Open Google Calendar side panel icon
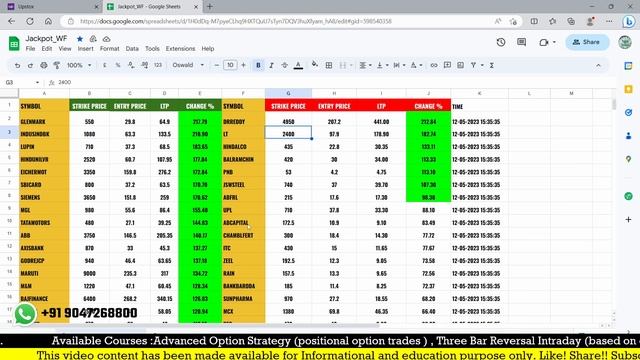640x360 pixels. click(x=628, y=66)
